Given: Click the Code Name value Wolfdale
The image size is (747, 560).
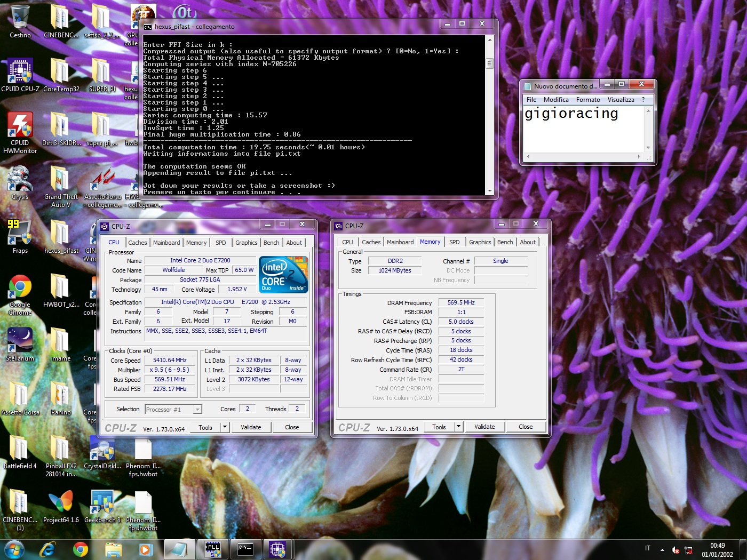Looking at the screenshot, I should 173,270.
